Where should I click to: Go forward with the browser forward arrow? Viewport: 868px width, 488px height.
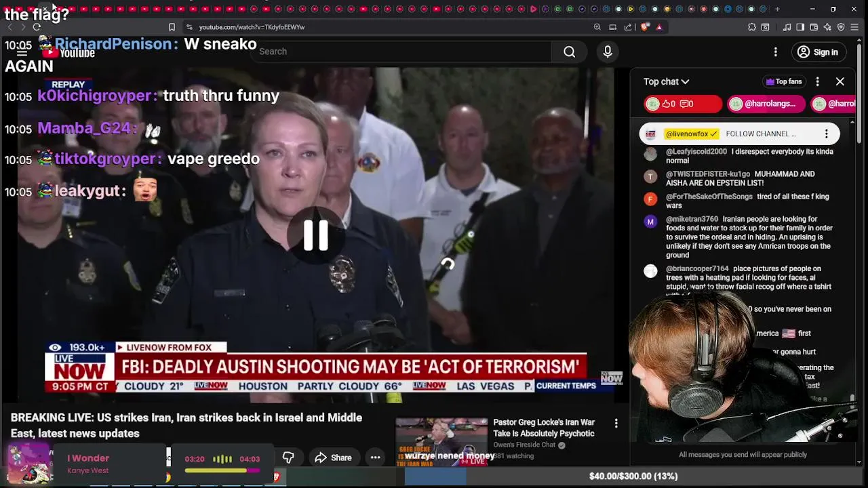tap(22, 27)
